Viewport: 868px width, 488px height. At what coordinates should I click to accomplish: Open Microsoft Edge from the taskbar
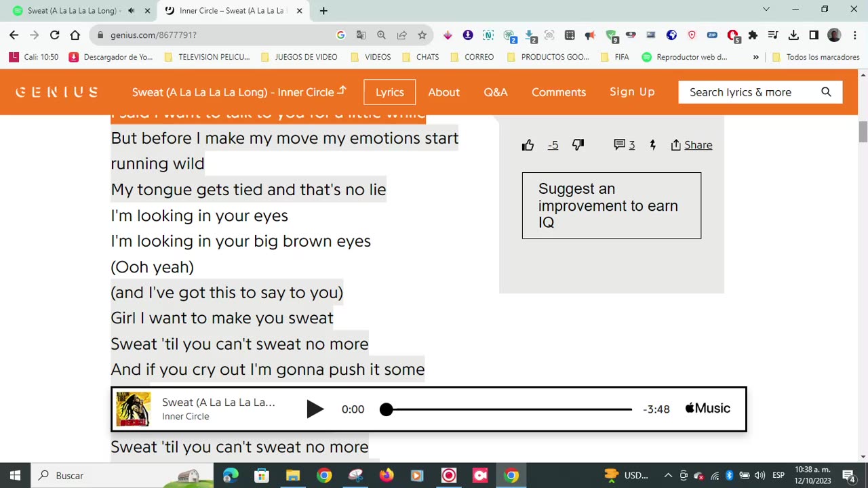click(231, 475)
